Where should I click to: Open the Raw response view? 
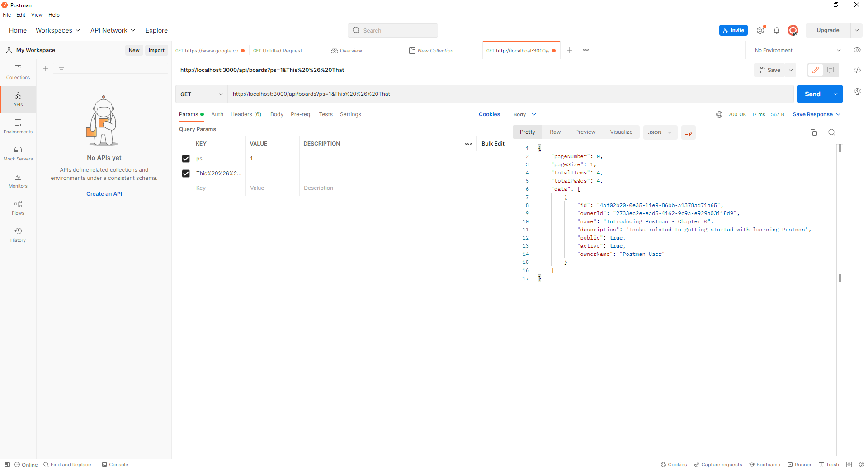click(x=555, y=132)
